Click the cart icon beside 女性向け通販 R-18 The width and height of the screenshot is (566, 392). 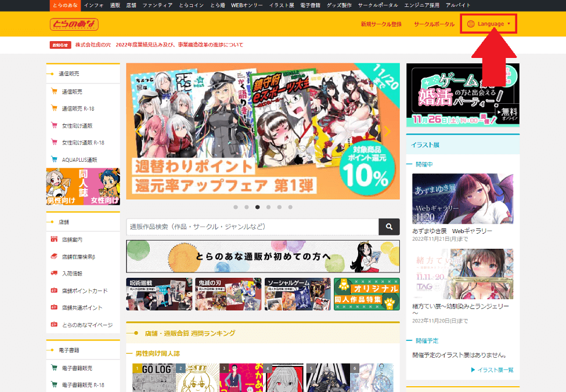[x=54, y=142]
